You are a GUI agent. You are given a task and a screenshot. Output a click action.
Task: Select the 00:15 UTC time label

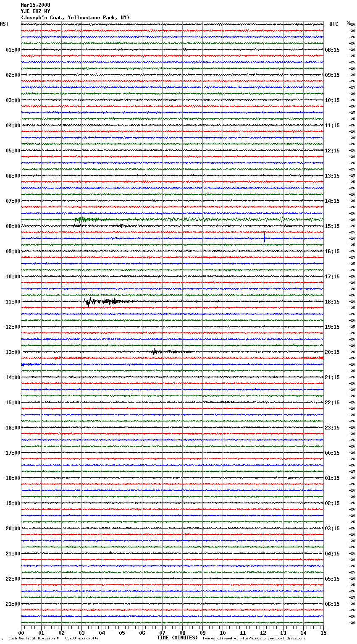click(x=332, y=453)
